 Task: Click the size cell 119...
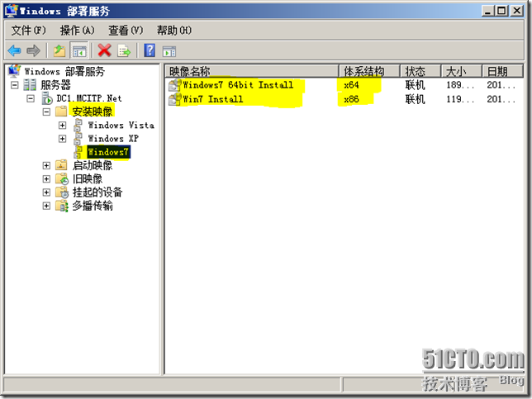click(460, 99)
